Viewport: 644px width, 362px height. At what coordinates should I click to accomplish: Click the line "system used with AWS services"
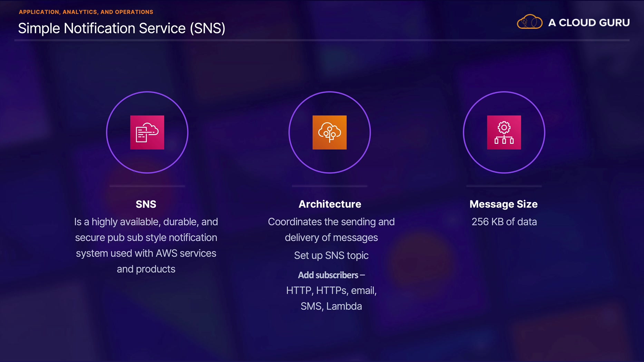(146, 253)
